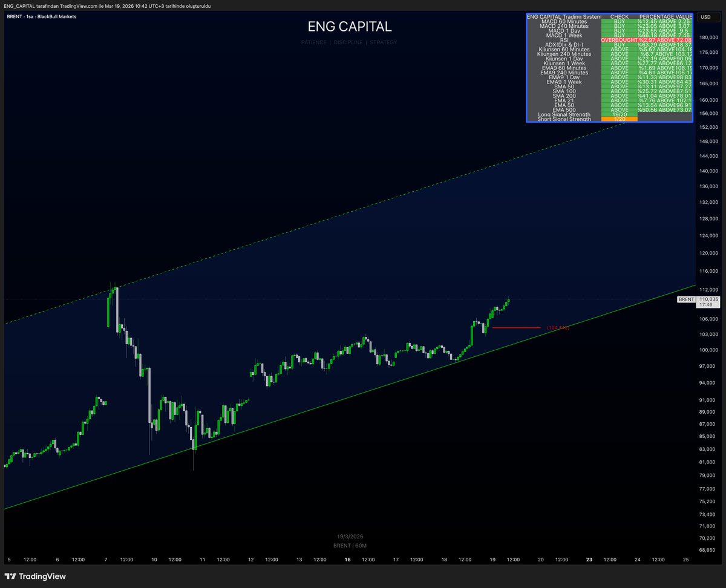Click the red 104 price label text
The height and width of the screenshot is (588, 726).
coord(558,328)
